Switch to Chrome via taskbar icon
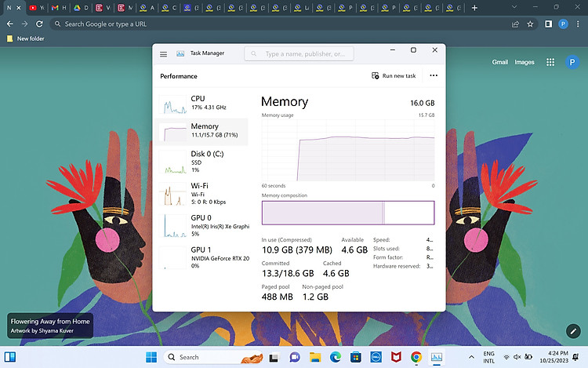The image size is (588, 368). click(416, 358)
